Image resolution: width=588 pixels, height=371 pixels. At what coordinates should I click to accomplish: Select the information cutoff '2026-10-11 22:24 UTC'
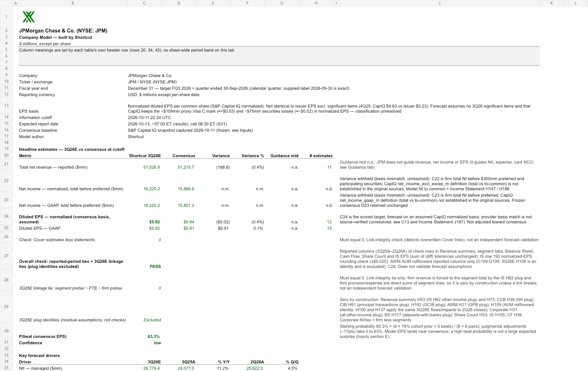coord(149,118)
